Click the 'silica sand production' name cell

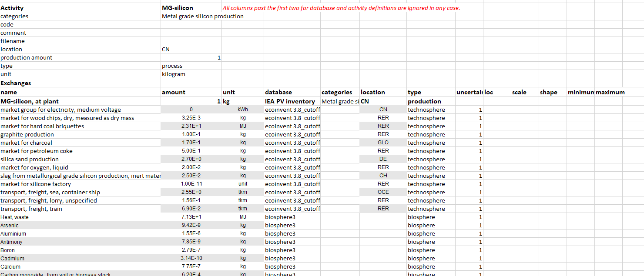tap(80, 159)
